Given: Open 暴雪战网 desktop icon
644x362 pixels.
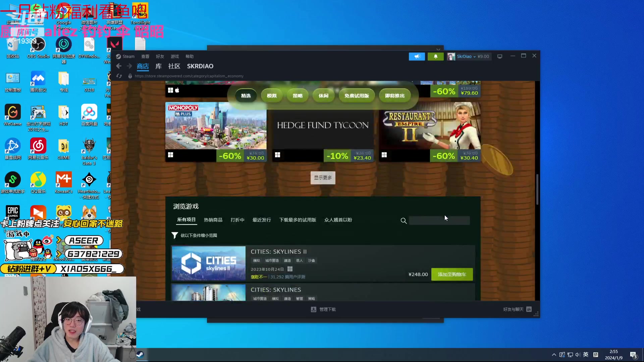Looking at the screenshot, I should tap(13, 149).
